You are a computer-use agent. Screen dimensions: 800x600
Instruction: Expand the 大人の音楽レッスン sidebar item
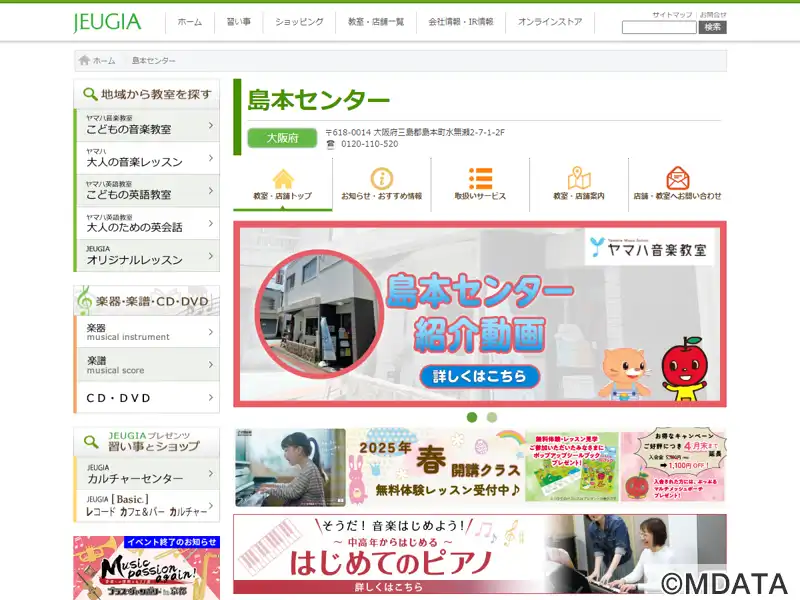point(147,158)
